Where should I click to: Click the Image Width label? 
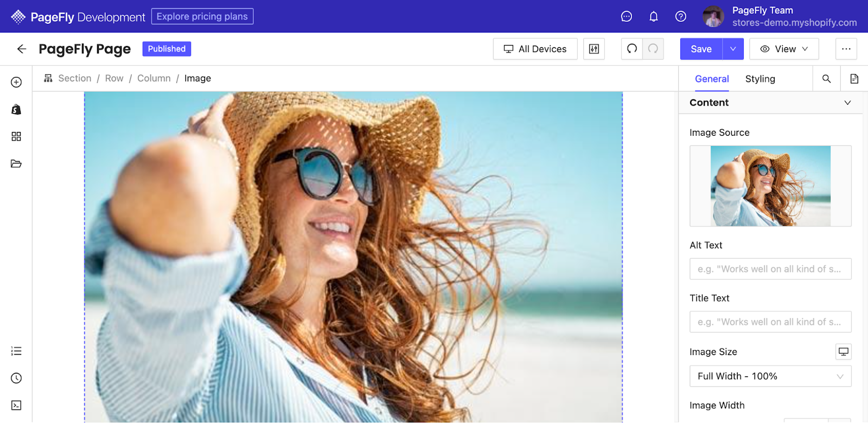pos(717,405)
